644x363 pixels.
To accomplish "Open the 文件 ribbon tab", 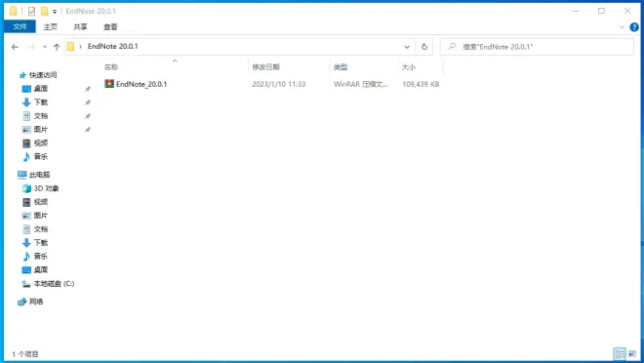I will click(x=20, y=26).
